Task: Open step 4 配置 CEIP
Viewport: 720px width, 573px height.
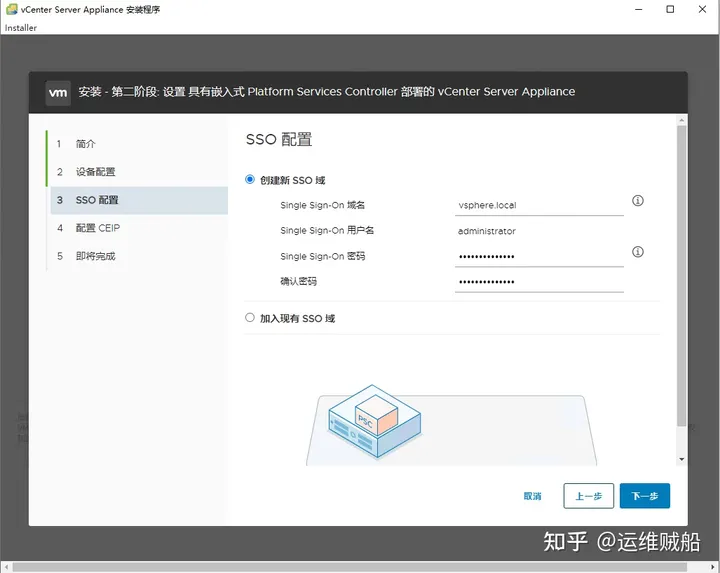Action: tap(97, 228)
